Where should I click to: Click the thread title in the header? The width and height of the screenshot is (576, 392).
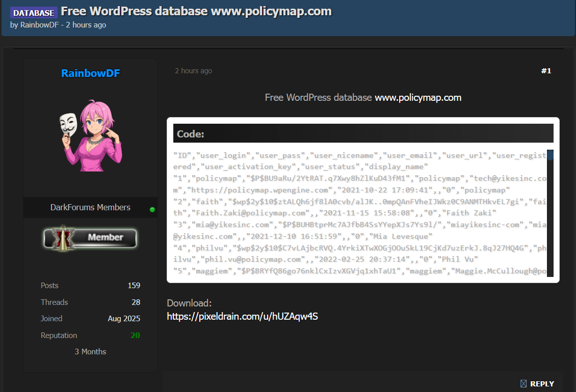[196, 11]
